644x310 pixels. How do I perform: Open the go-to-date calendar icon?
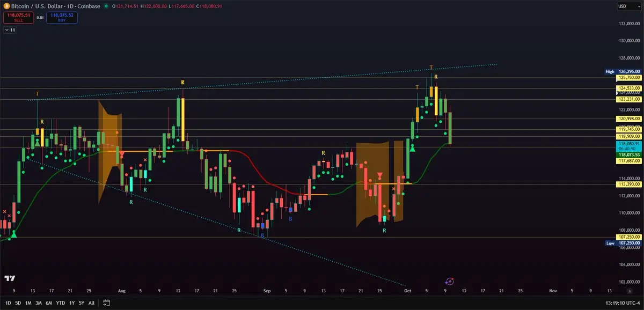(106, 302)
